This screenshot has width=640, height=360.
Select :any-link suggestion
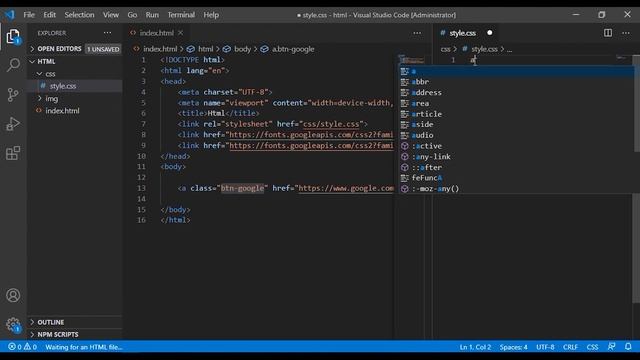tap(516, 156)
